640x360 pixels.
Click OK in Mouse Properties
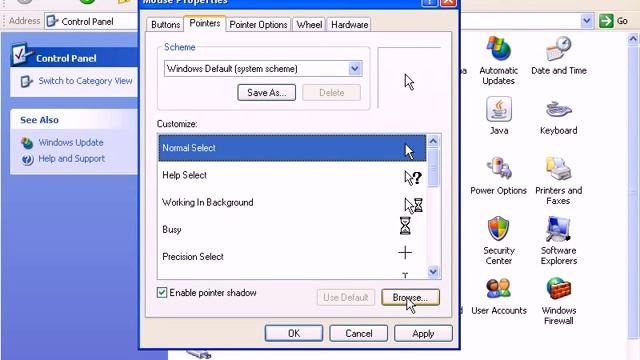(293, 333)
